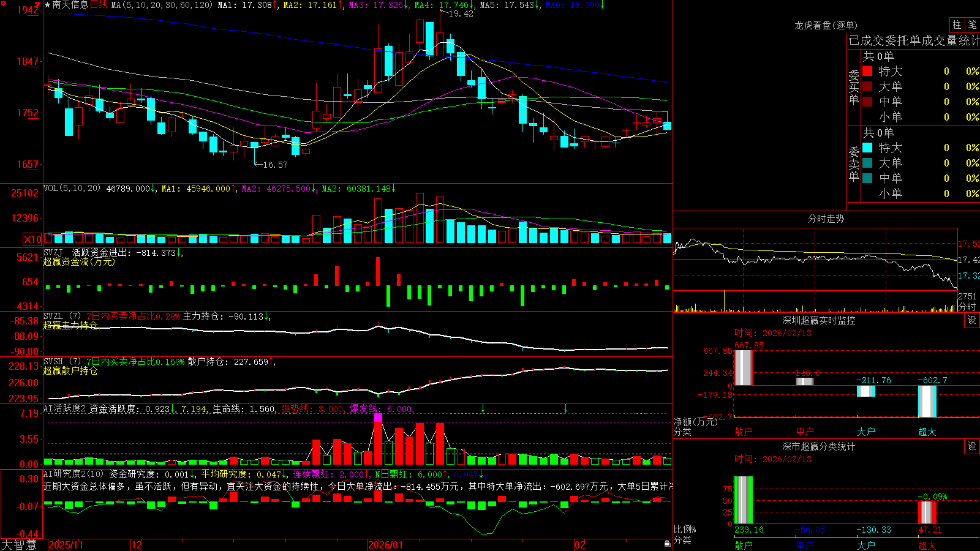Open AI研究度2(10) indicator label
This screenshot has width=980, height=551.
73,474
